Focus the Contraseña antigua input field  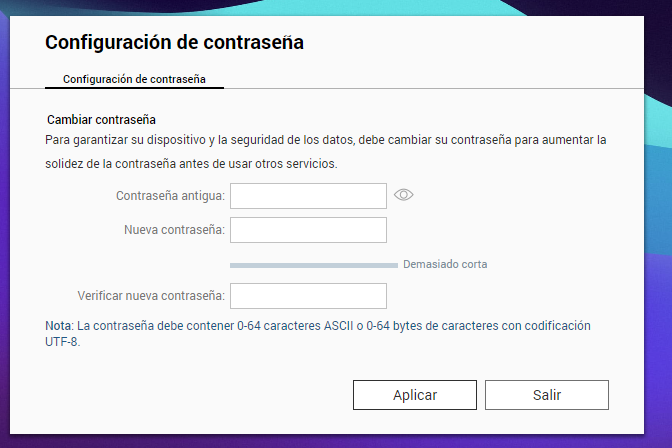pos(308,196)
